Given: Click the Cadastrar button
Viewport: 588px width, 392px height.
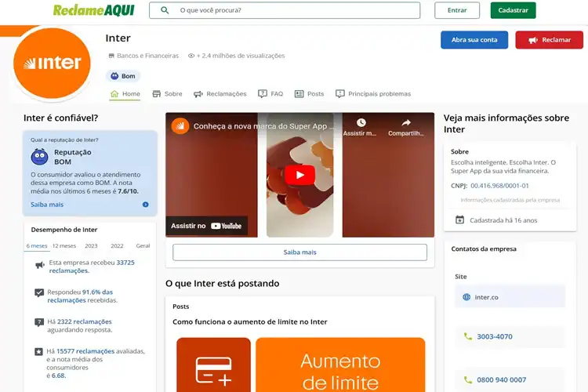Looking at the screenshot, I should click(x=513, y=10).
